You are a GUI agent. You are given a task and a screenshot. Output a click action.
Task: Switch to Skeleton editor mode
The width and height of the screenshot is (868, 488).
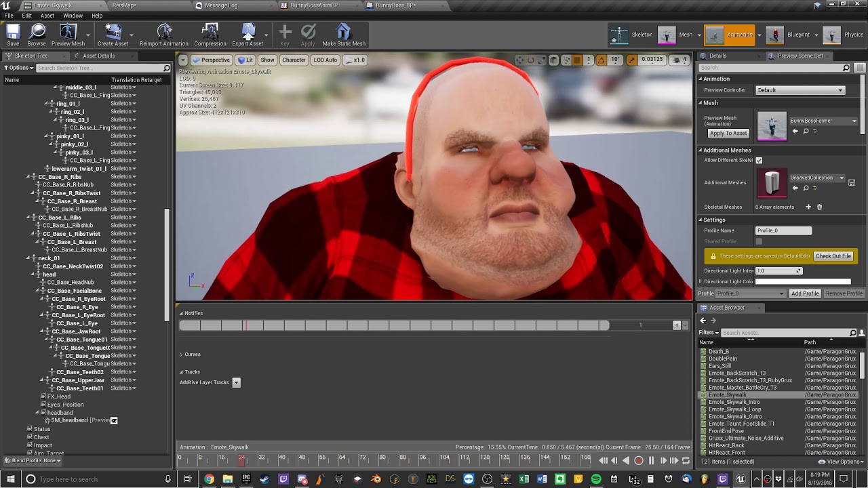[x=631, y=35]
